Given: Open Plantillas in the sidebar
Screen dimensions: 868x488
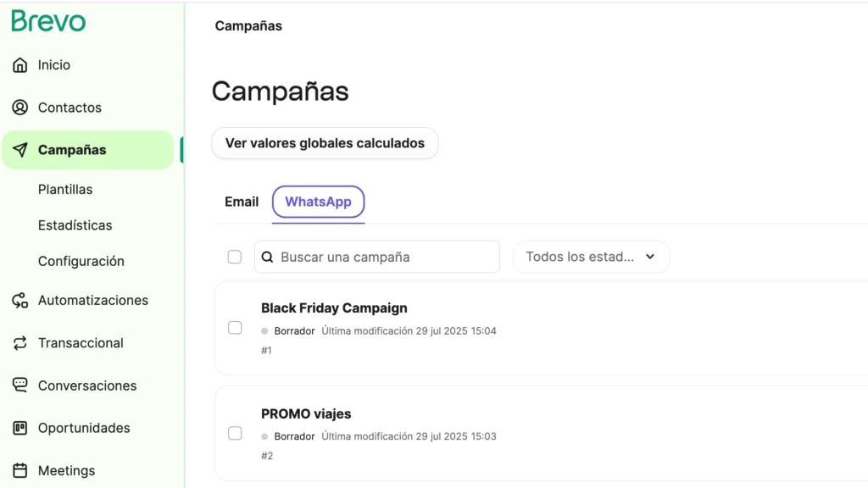Looking at the screenshot, I should (x=65, y=190).
